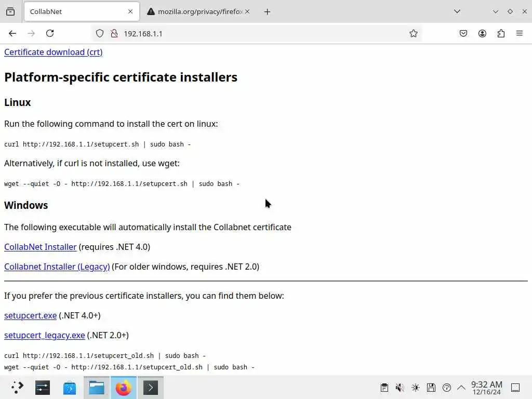Image resolution: width=532 pixels, height=399 pixels.
Task: Switch to the mozilla.org/privacy/firefox tab
Action: [198, 11]
